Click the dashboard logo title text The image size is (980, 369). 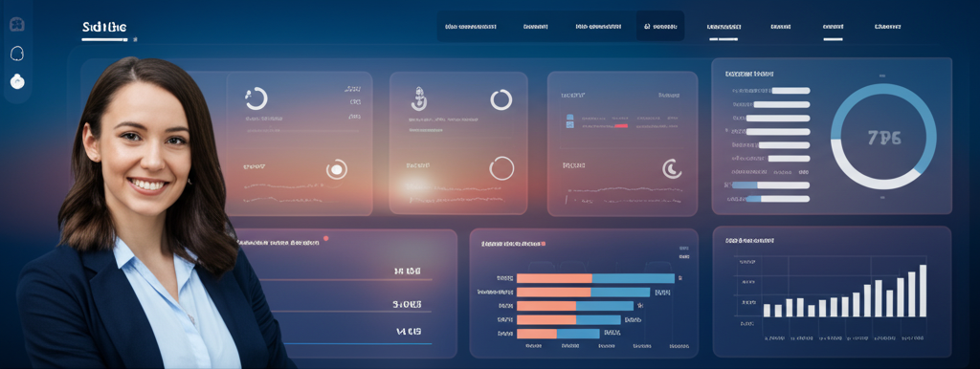pyautogui.click(x=104, y=28)
